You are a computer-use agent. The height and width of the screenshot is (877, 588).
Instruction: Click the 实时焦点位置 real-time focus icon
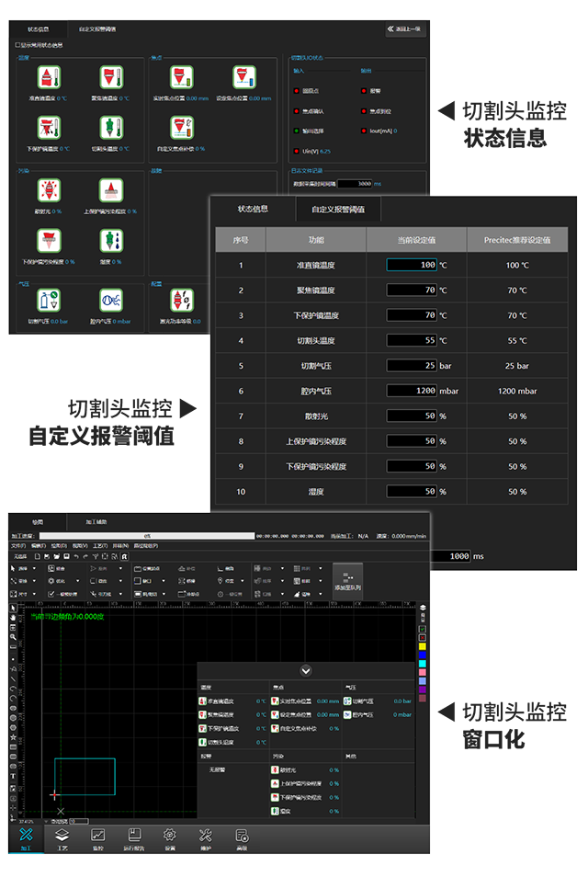click(x=182, y=78)
